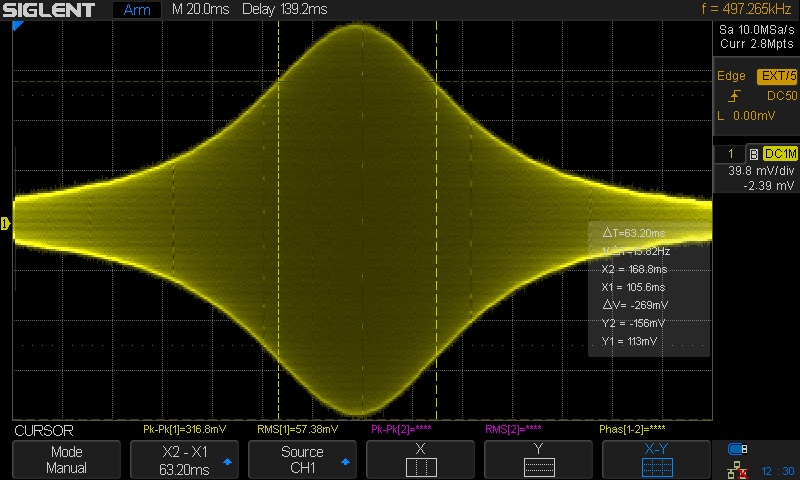Click the rising edge trigger slope icon
Screen dimensions: 800x480
[x=735, y=96]
